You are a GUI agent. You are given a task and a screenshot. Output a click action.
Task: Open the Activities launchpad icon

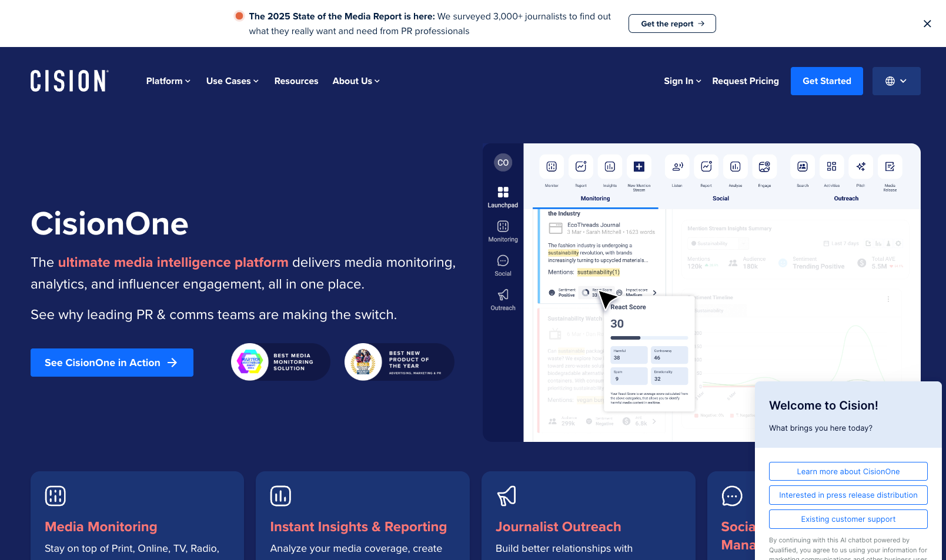coord(831,167)
